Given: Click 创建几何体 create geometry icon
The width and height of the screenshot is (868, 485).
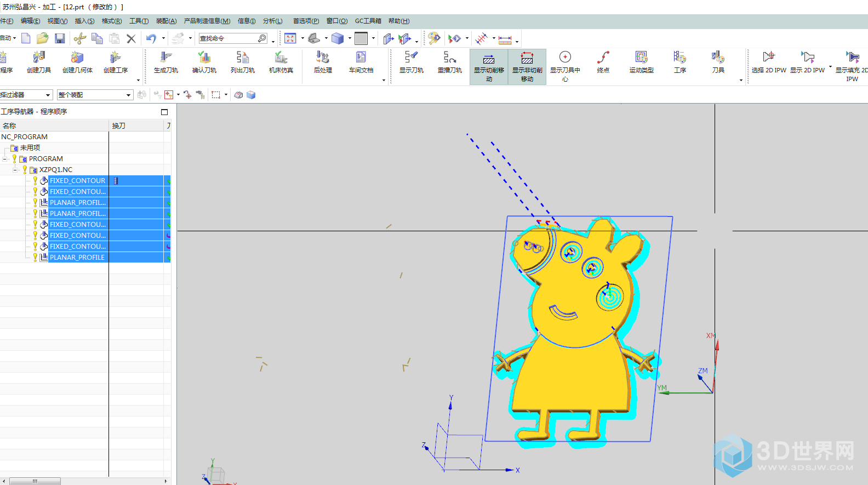Looking at the screenshot, I should tap(77, 62).
